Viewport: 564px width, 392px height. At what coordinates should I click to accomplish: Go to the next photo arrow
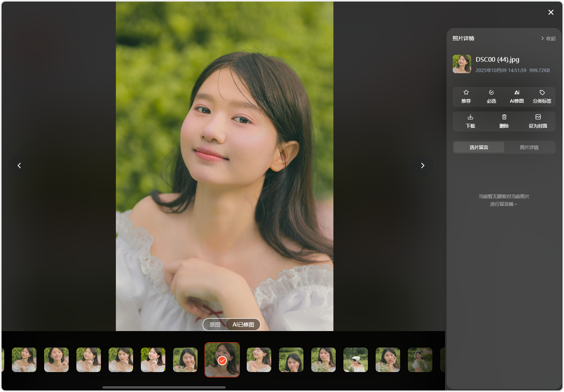(422, 166)
